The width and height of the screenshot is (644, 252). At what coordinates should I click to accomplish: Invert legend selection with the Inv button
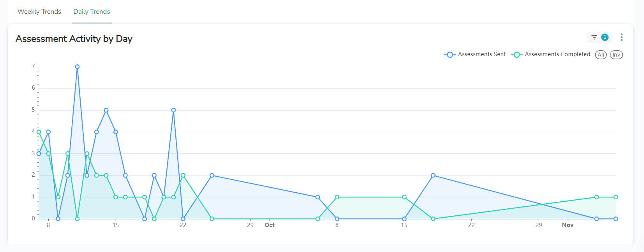point(616,55)
